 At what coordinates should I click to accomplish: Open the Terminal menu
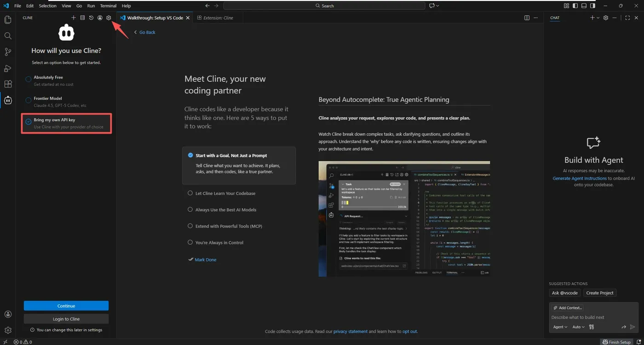(x=108, y=6)
